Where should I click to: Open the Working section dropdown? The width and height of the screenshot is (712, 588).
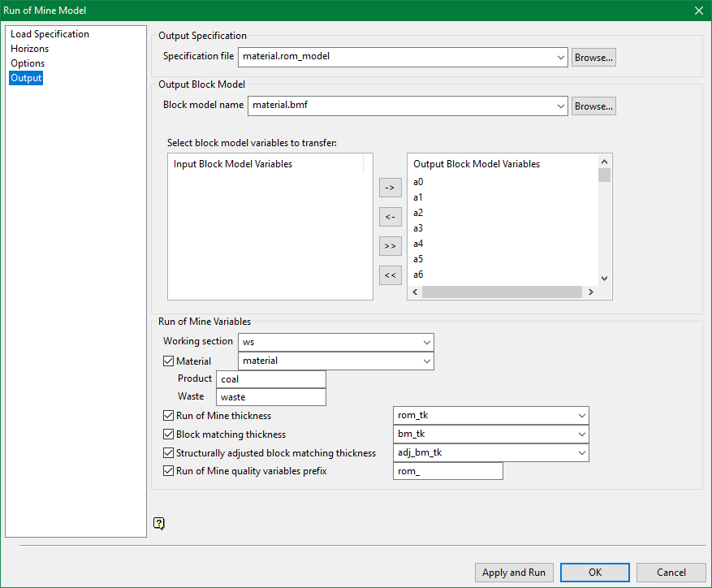coord(427,342)
